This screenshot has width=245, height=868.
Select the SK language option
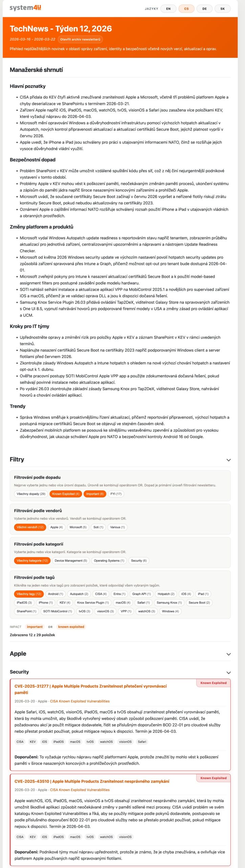point(222,9)
